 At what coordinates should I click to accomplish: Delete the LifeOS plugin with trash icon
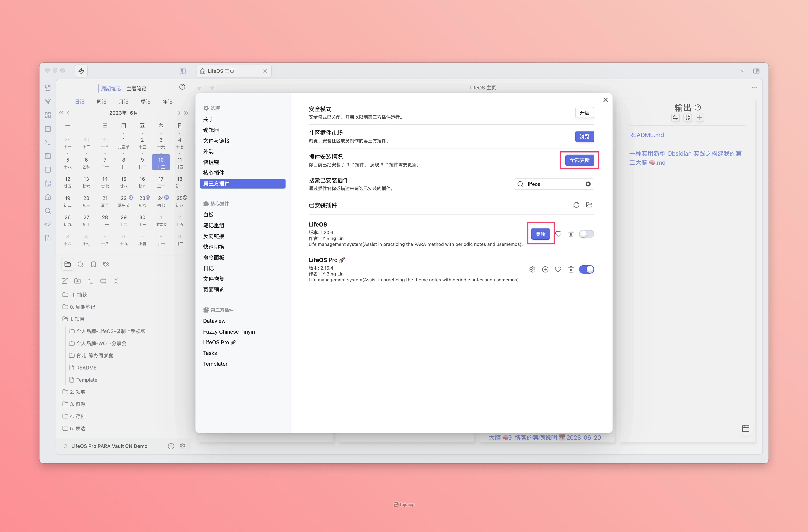coord(571,234)
